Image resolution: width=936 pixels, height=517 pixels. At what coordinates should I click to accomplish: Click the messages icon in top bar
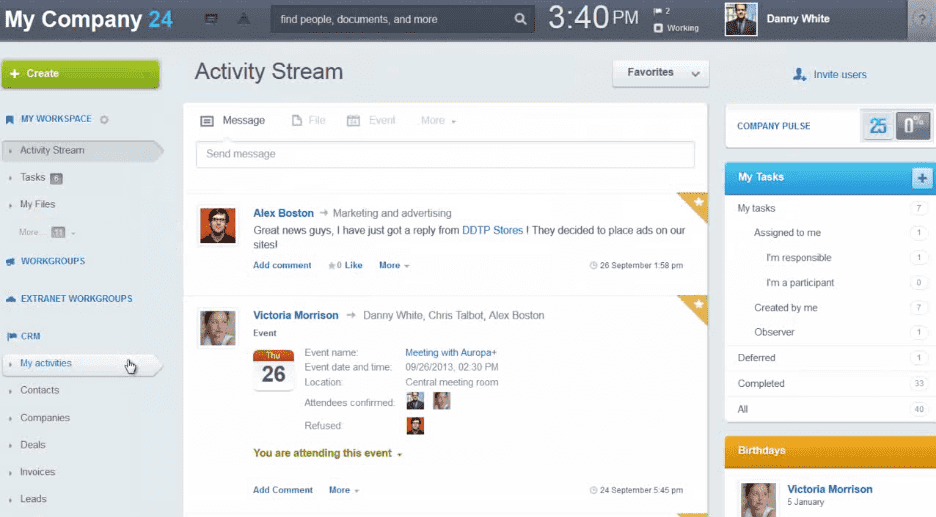(211, 19)
